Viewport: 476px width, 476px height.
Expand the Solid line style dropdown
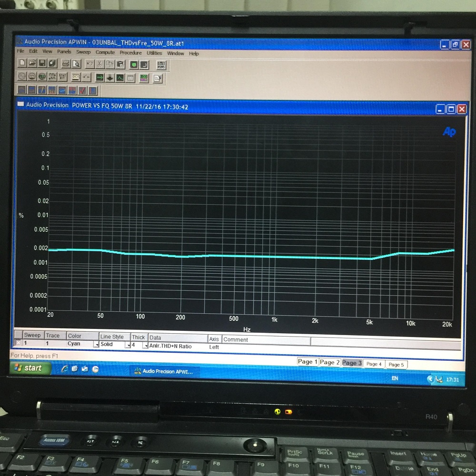[128, 345]
